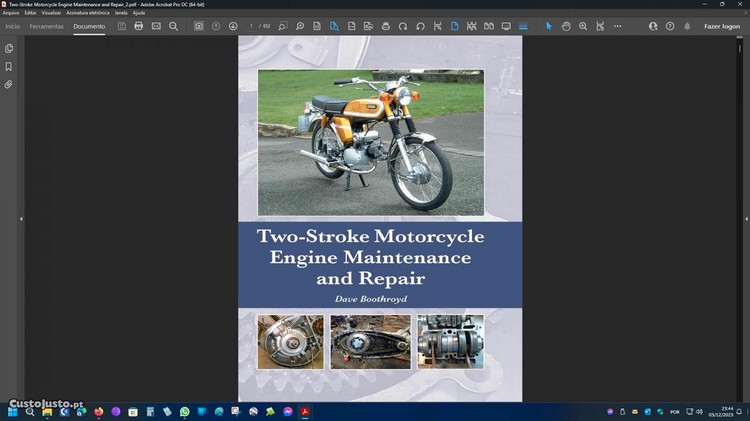Activate the arrow Selection tool
The width and height of the screenshot is (750, 421).
pos(548,26)
